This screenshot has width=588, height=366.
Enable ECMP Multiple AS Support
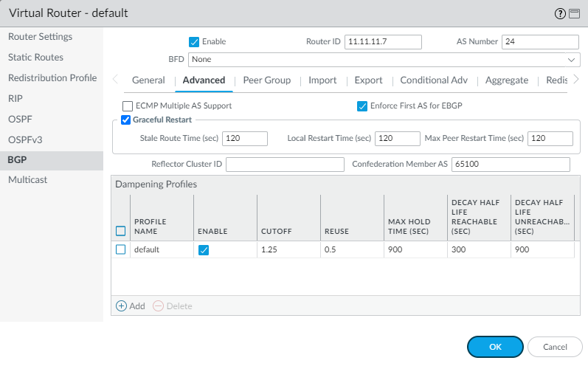128,106
